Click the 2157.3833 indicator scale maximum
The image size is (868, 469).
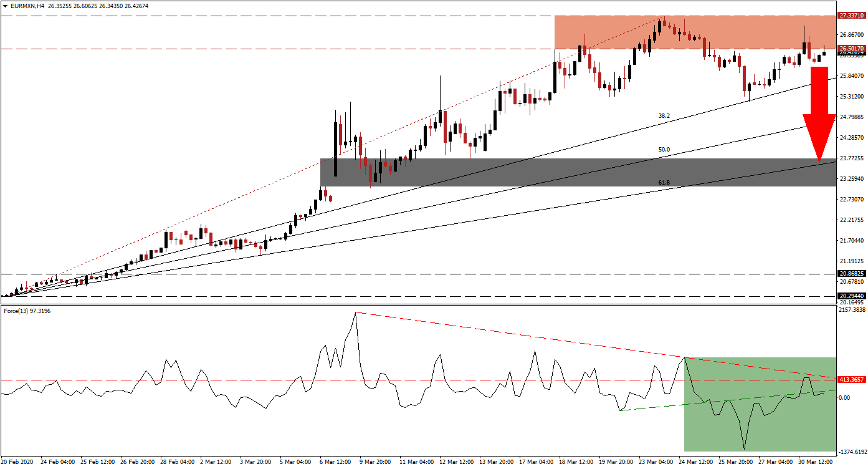(851, 310)
